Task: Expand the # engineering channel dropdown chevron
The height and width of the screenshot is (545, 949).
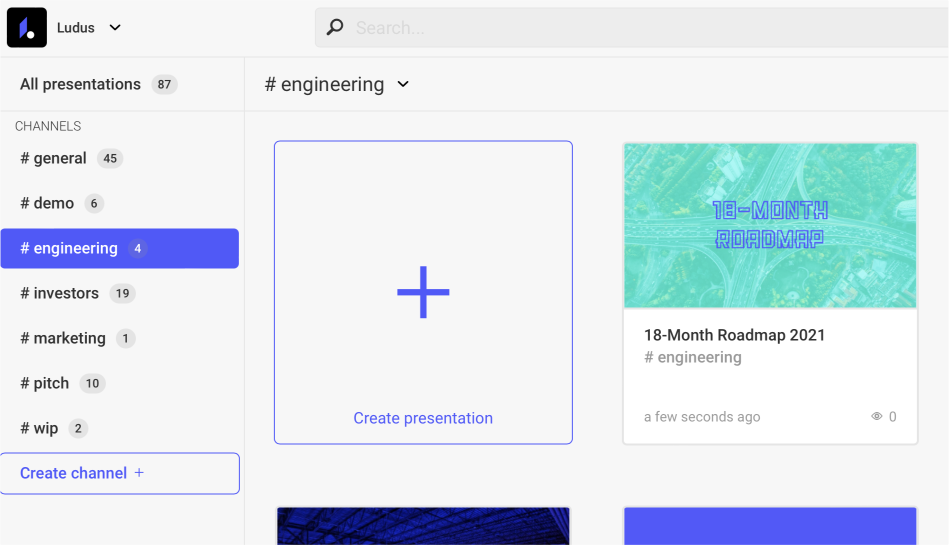Action: [x=403, y=85]
